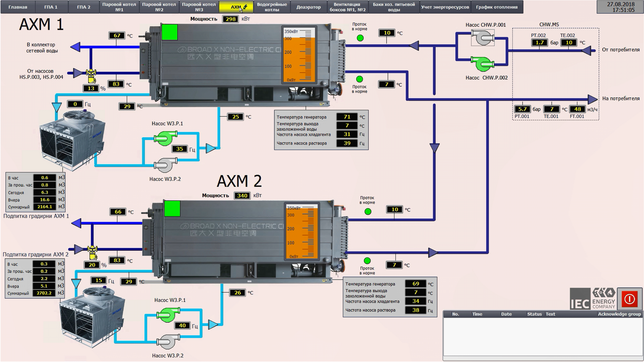Click the AXM 1 cooling tower
This screenshot has width=644, height=362.
click(72, 141)
